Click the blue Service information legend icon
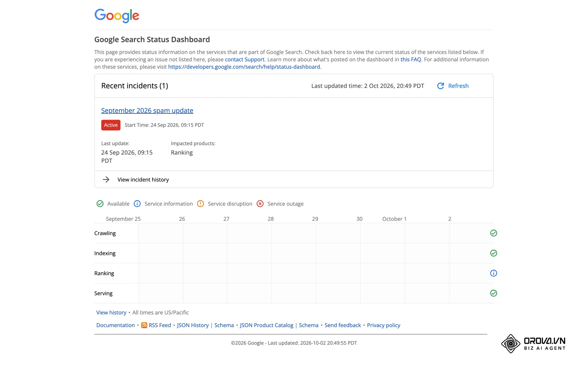Screen dimensions: 588x368 137,204
